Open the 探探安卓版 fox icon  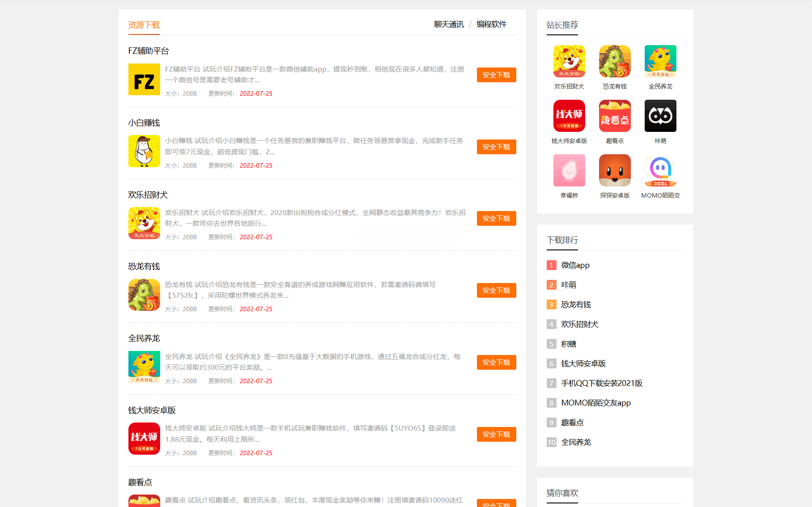pos(614,170)
